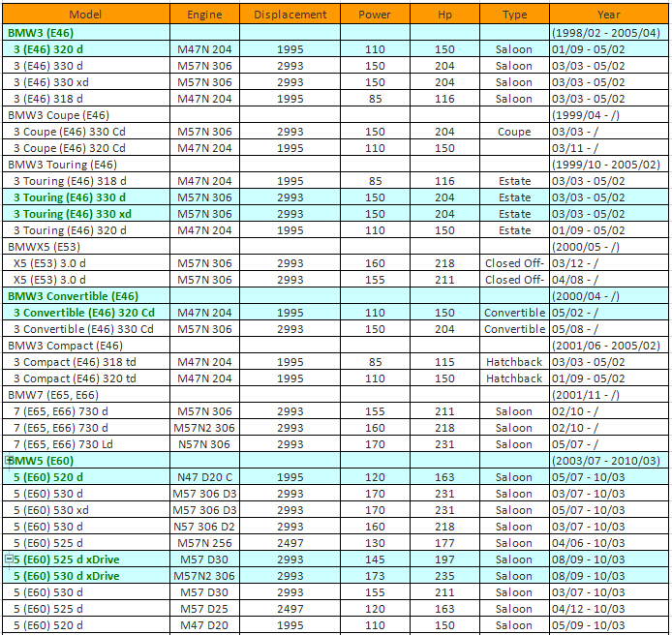Select the Hp value 177
Screen dimensions: 672x635
(x=444, y=543)
